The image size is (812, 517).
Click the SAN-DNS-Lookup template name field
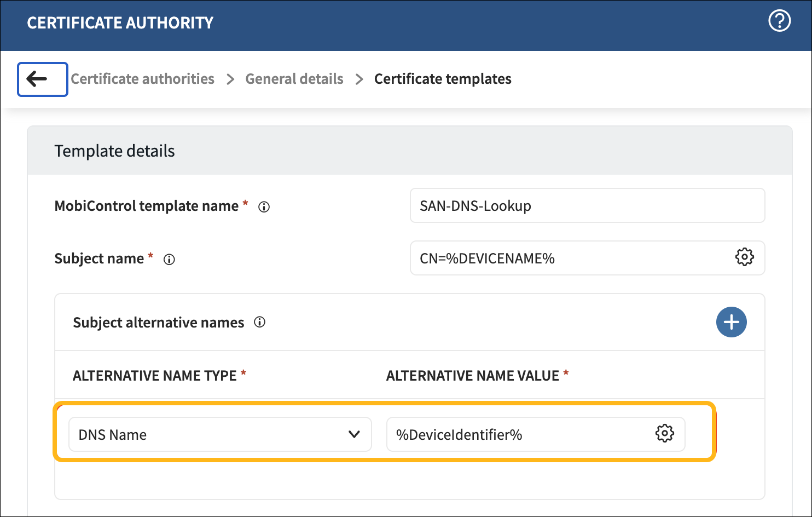point(587,206)
